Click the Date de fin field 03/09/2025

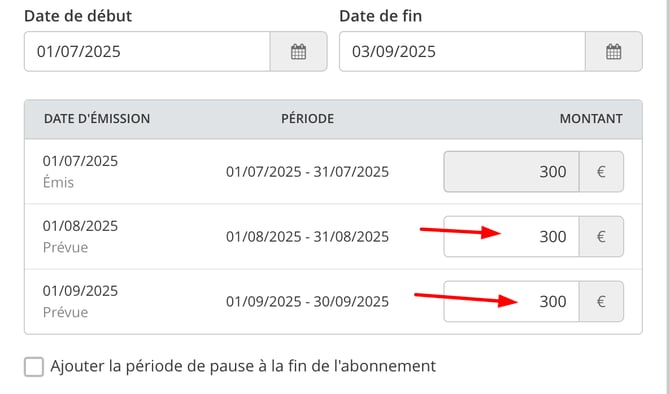tap(462, 52)
